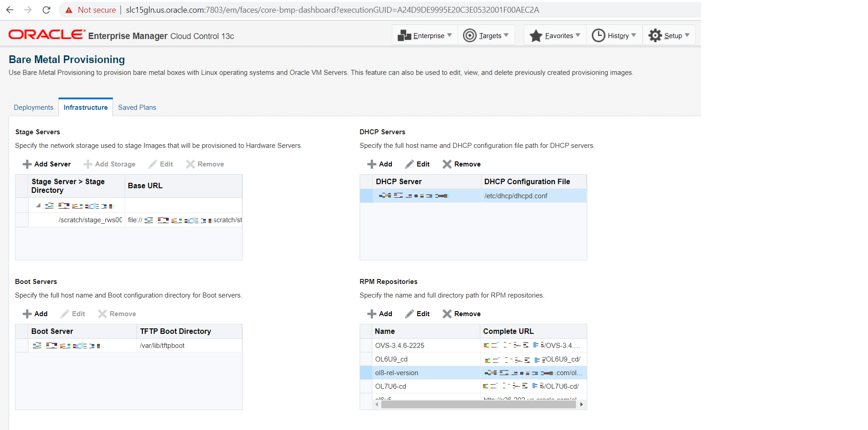Select the ol8-rel-version repository row
This screenshot has height=430, width=868.
pos(473,373)
